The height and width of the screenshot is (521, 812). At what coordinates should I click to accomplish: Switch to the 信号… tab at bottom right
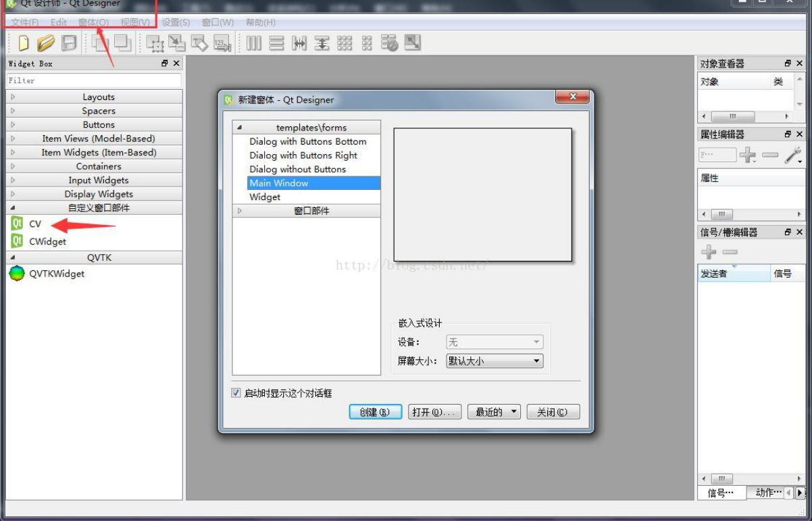(721, 493)
